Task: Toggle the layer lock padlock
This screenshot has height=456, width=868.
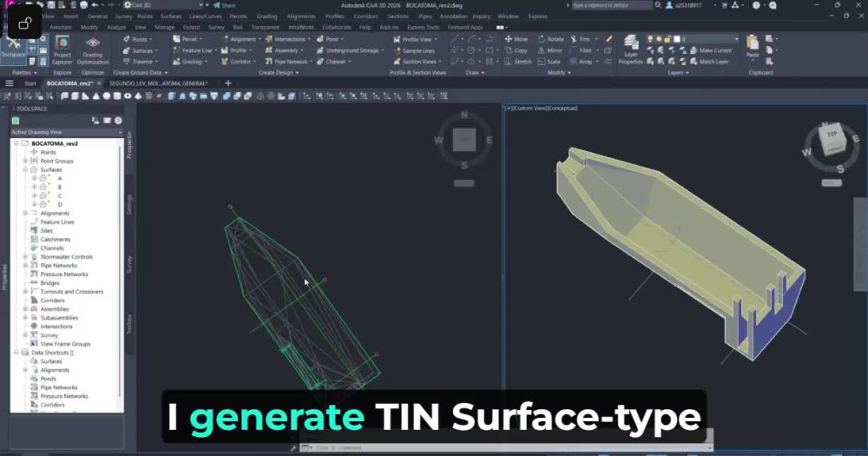Action: 667,39
